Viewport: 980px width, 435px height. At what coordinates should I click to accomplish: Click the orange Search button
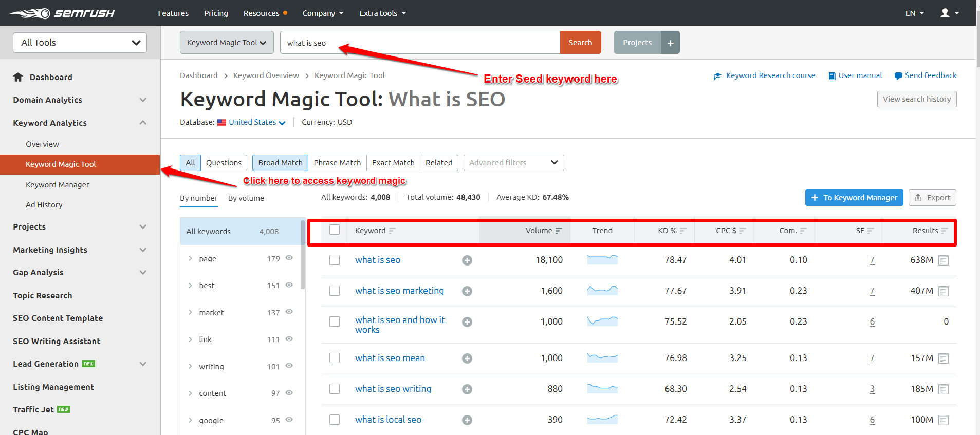tap(580, 43)
